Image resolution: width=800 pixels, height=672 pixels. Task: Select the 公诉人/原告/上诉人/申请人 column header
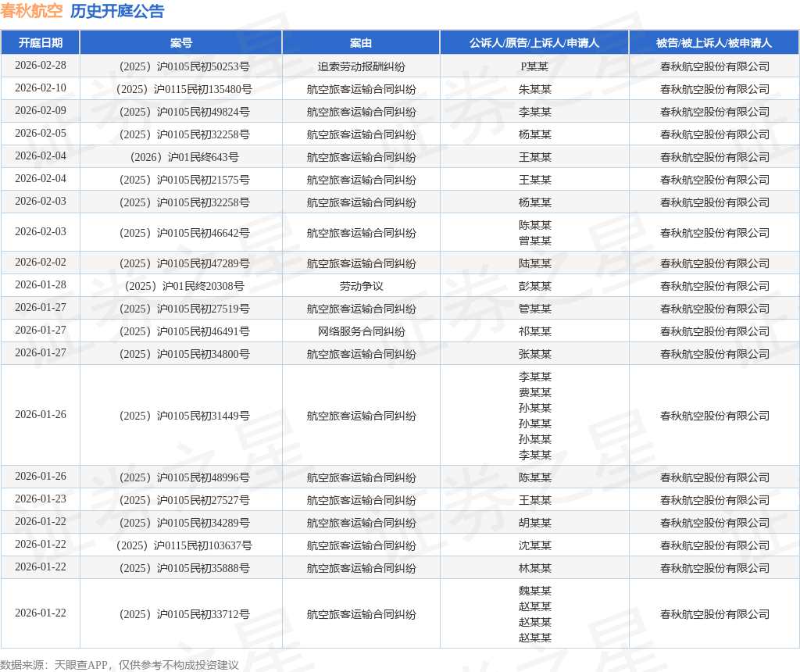coord(534,43)
